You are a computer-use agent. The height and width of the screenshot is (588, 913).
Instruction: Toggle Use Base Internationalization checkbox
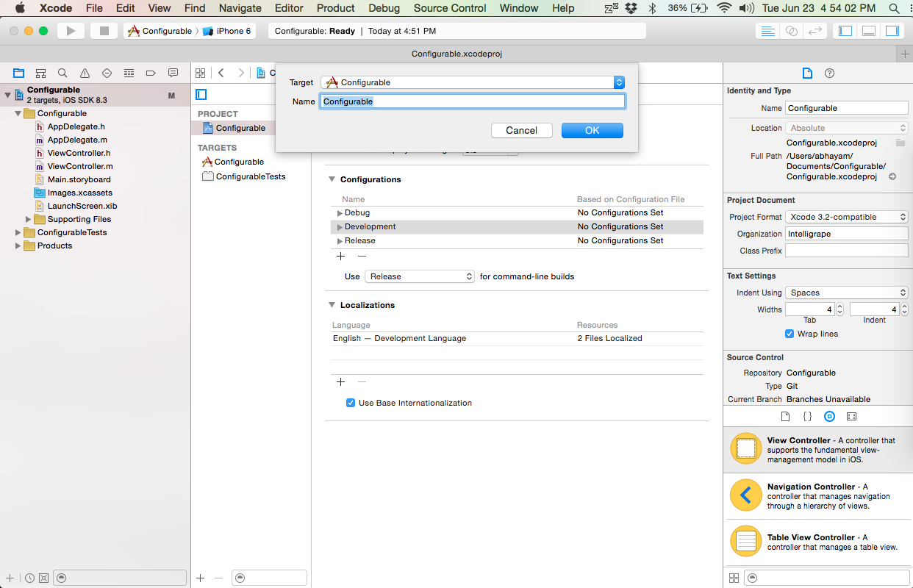click(x=351, y=403)
